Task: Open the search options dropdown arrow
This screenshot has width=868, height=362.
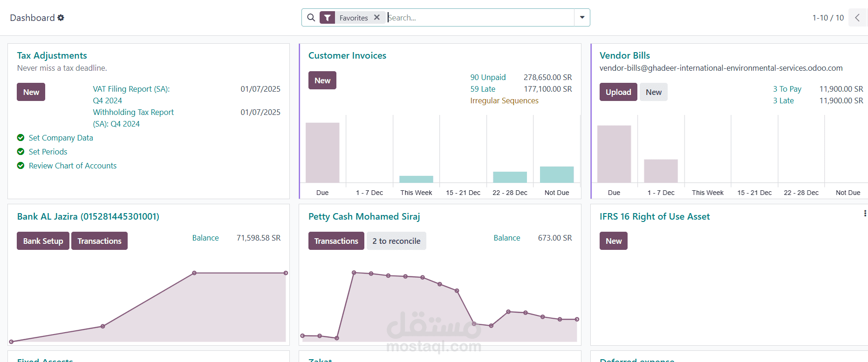Action: coord(582,18)
